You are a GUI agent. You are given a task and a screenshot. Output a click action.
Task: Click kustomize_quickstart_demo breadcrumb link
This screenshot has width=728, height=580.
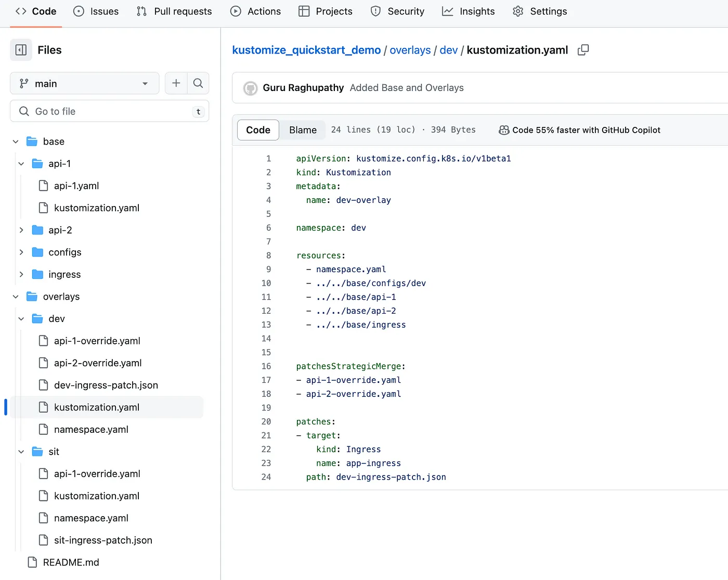[306, 50]
